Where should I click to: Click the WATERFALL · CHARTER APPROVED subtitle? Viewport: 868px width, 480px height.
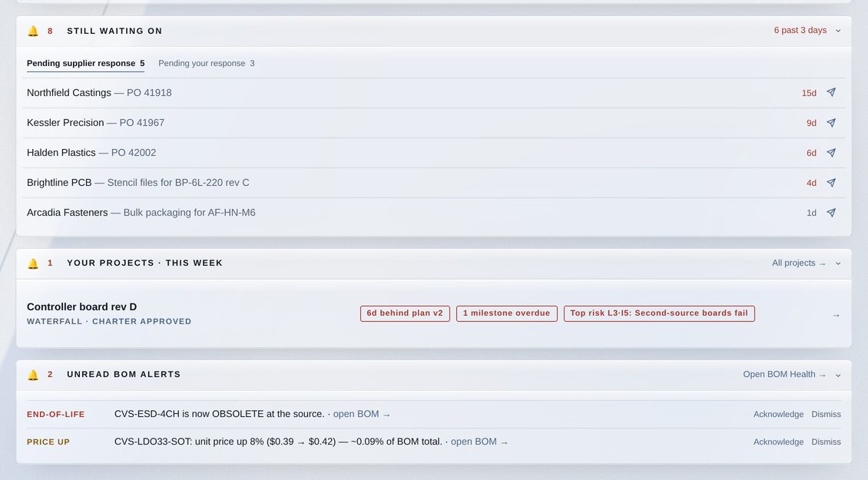point(109,321)
